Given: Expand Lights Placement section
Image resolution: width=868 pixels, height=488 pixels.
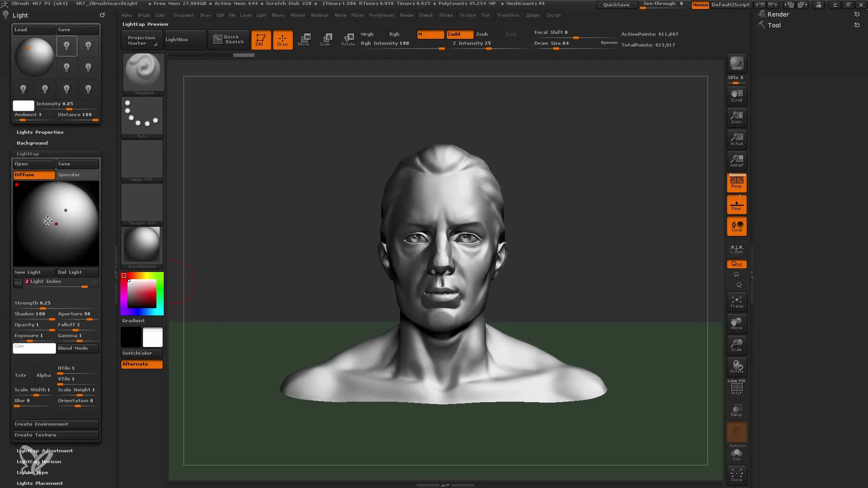Looking at the screenshot, I should pyautogui.click(x=40, y=483).
